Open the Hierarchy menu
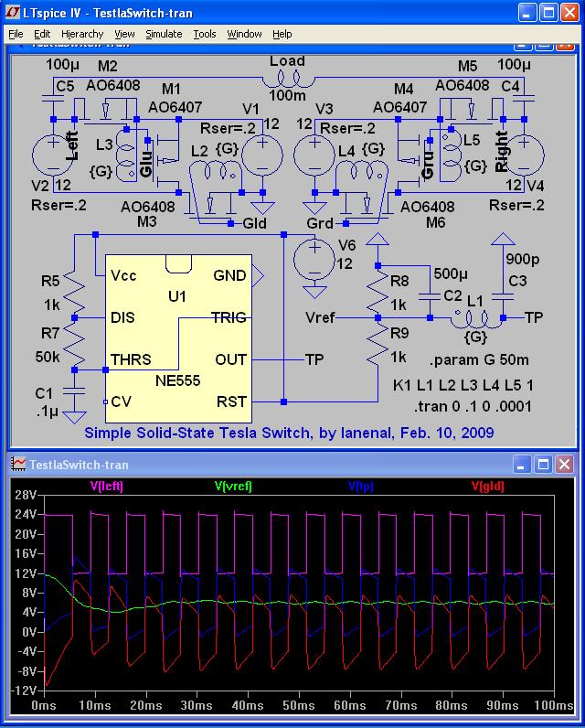The width and height of the screenshot is (585, 728). coord(82,34)
